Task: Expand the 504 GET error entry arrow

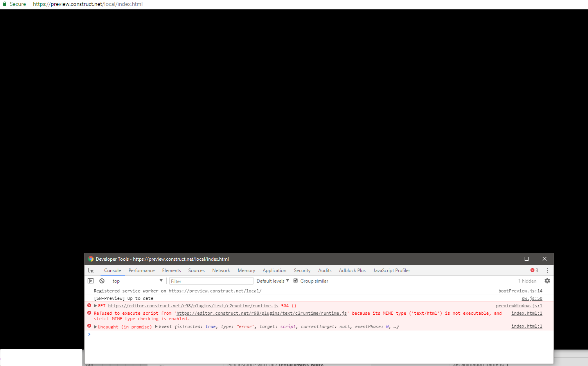Action: pos(95,305)
